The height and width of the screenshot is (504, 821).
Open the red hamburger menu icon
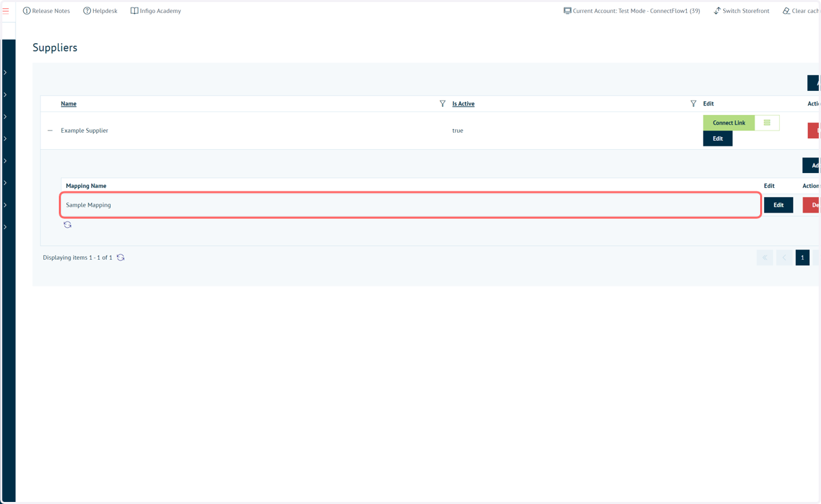coord(6,11)
